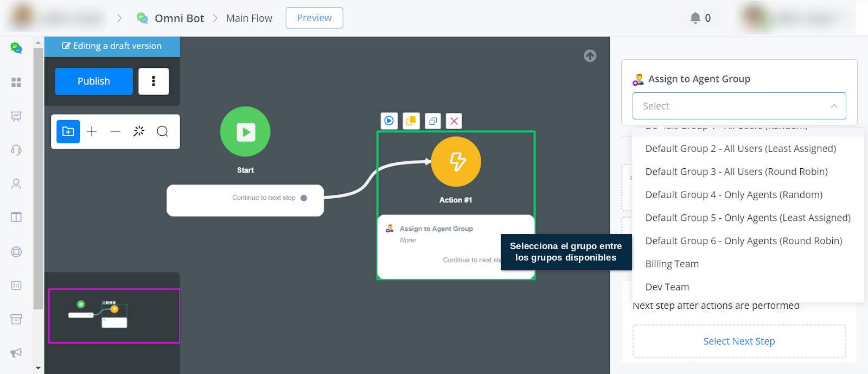Select the yellow Action #1 node
This screenshot has height=374, width=868.
pos(456,162)
